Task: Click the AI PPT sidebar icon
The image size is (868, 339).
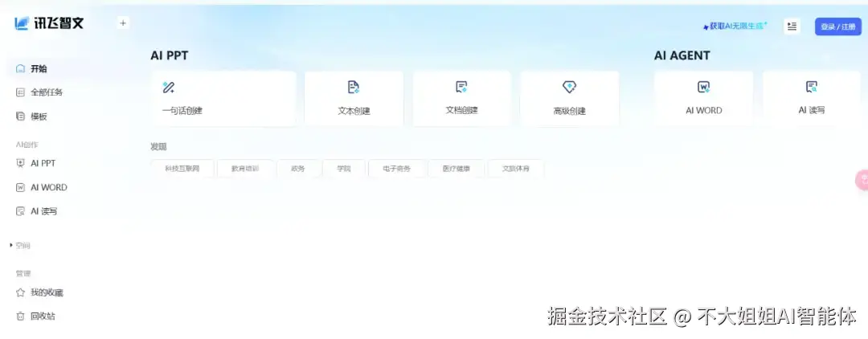Action: 20,163
